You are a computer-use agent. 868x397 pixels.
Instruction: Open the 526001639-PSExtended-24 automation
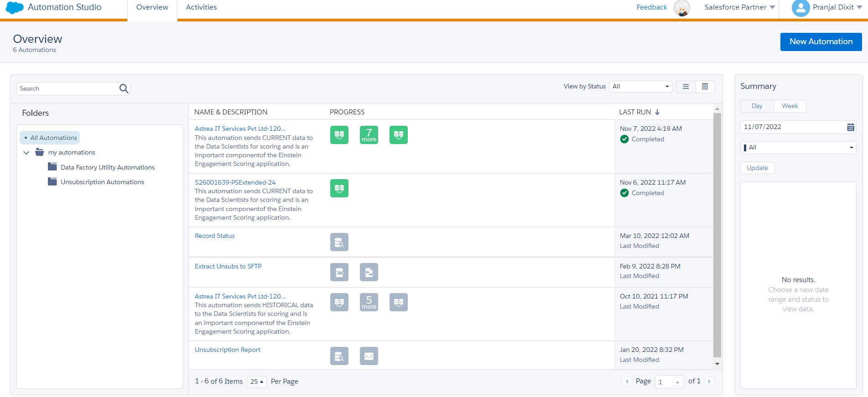coord(235,182)
